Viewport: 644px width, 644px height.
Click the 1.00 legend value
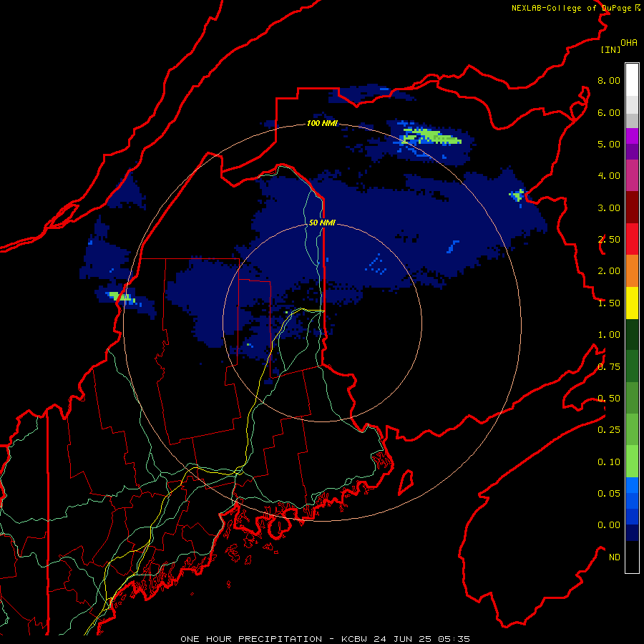[x=609, y=335]
